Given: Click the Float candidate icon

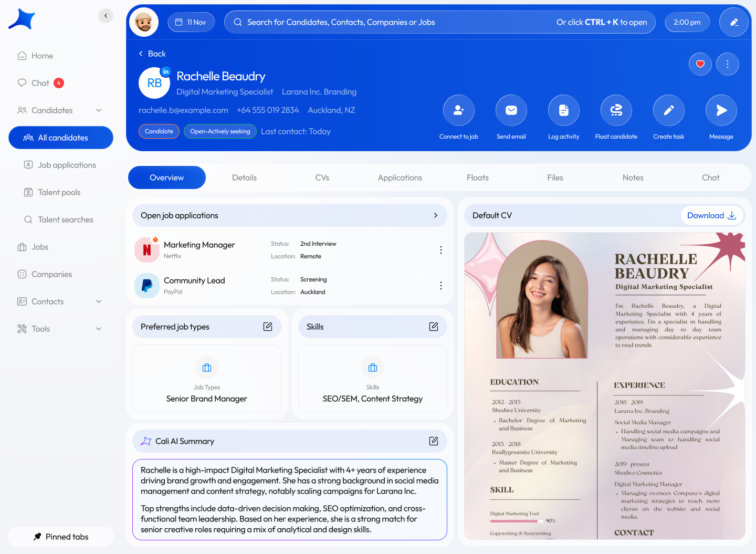Looking at the screenshot, I should [616, 110].
